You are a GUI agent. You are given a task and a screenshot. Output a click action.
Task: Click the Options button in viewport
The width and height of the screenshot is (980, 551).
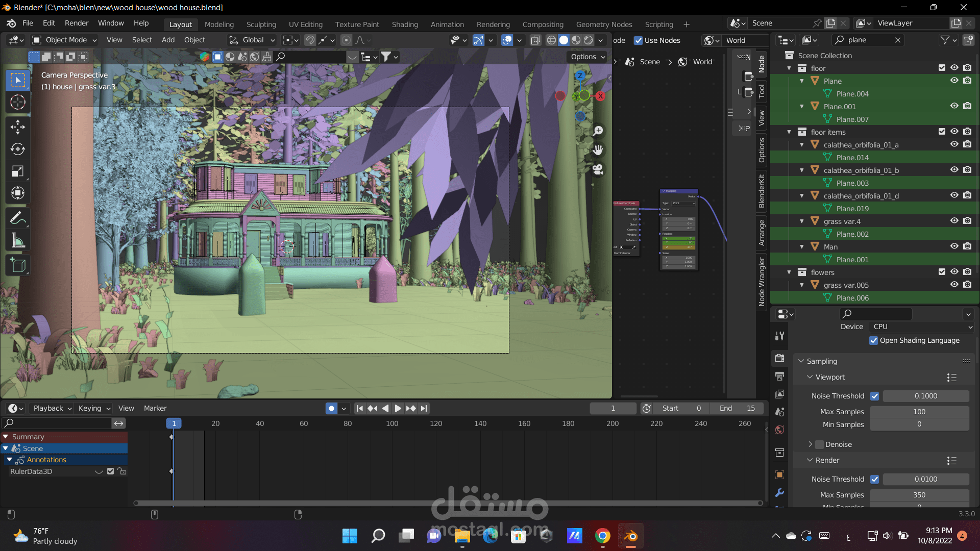(588, 57)
